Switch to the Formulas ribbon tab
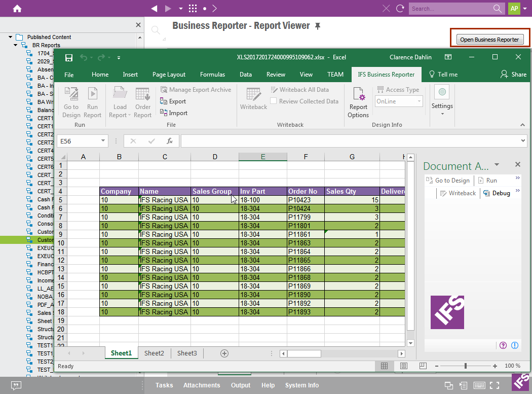Image resolution: width=532 pixels, height=394 pixels. [x=212, y=75]
